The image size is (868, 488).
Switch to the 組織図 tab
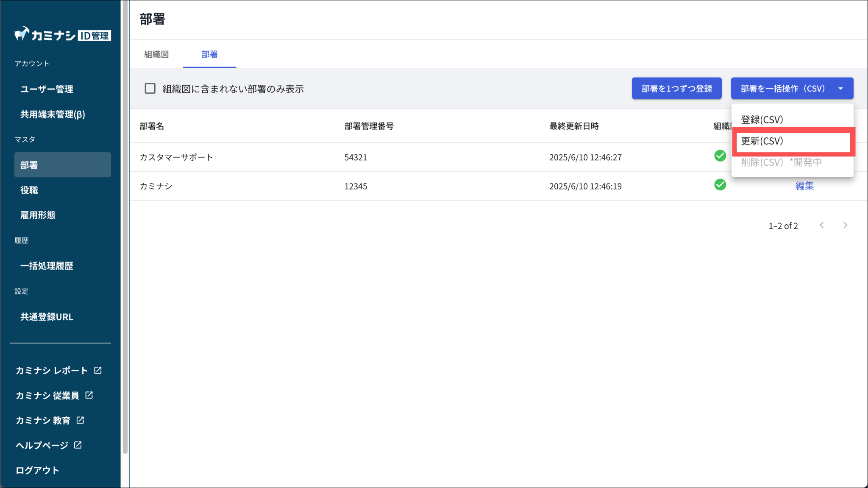point(156,54)
